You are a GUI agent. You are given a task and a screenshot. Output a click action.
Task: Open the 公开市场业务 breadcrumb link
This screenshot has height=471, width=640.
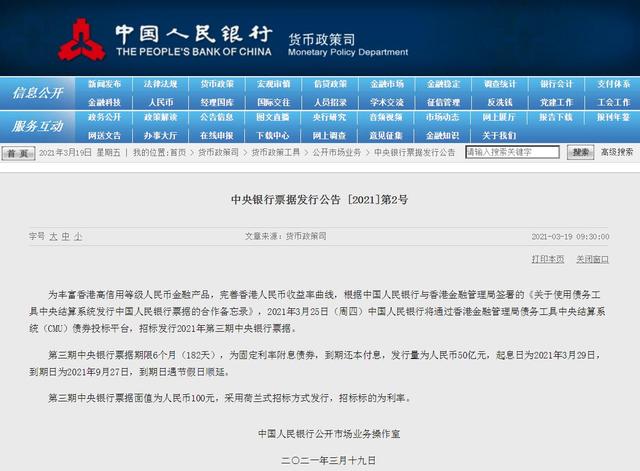coord(336,153)
